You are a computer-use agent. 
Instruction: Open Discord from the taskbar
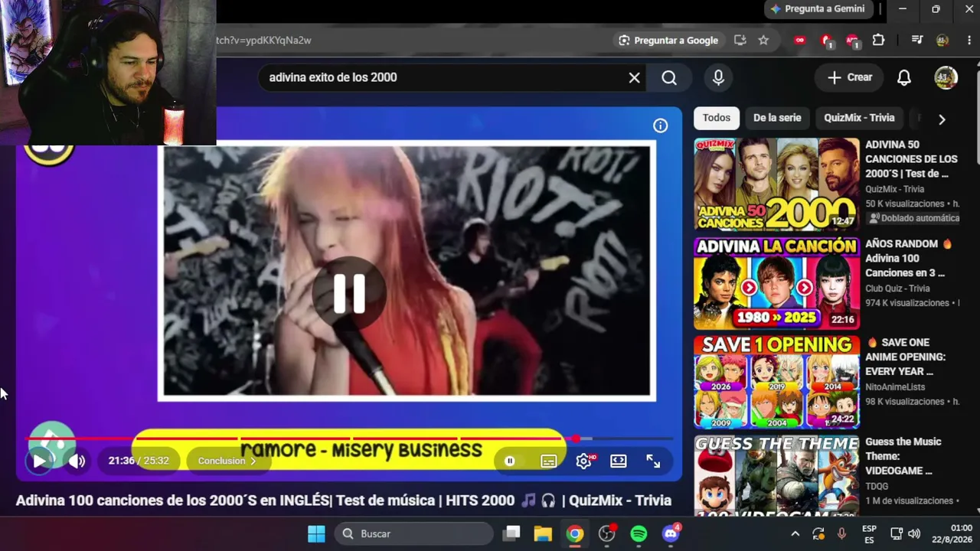tap(671, 533)
